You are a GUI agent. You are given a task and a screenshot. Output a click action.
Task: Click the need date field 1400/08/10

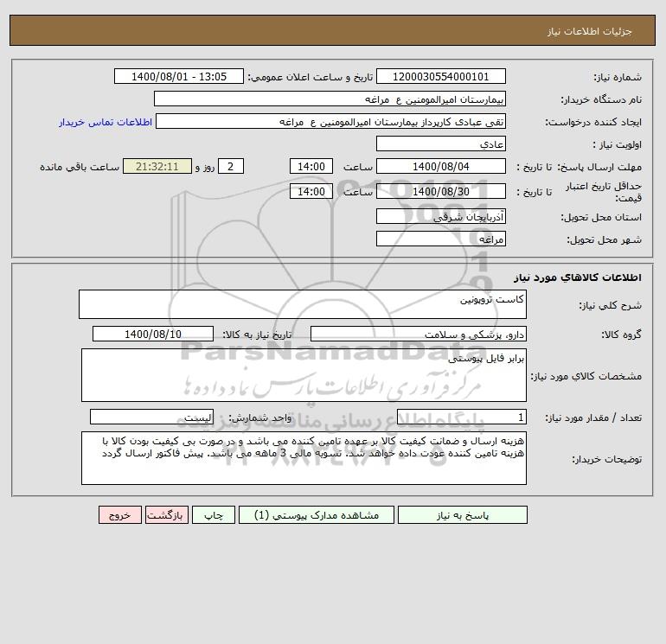pos(153,334)
